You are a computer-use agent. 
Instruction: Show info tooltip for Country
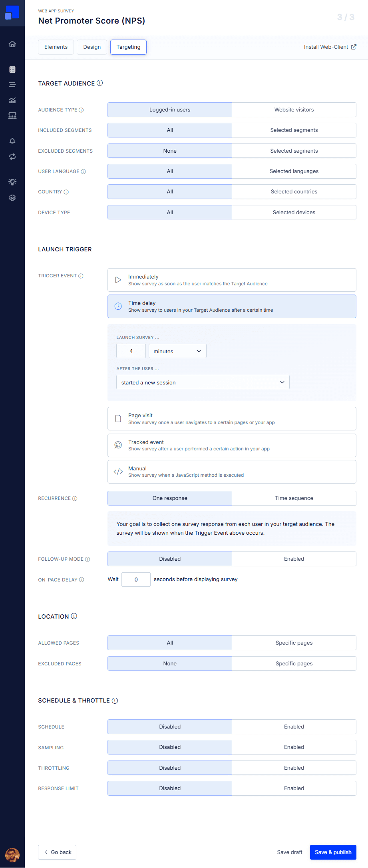click(66, 192)
